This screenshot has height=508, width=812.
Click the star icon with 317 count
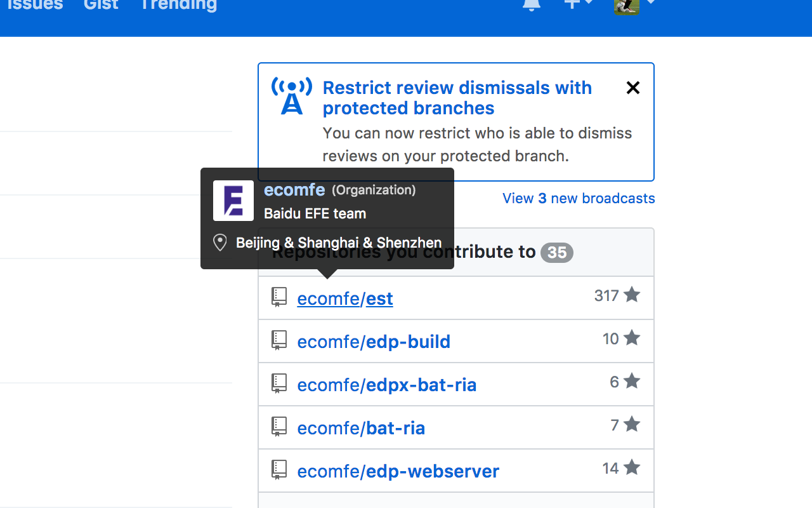(632, 295)
